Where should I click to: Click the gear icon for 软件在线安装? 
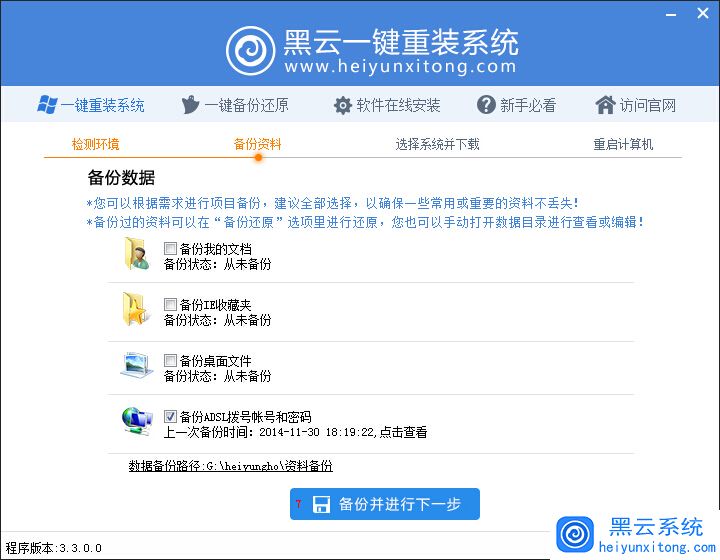click(x=343, y=105)
